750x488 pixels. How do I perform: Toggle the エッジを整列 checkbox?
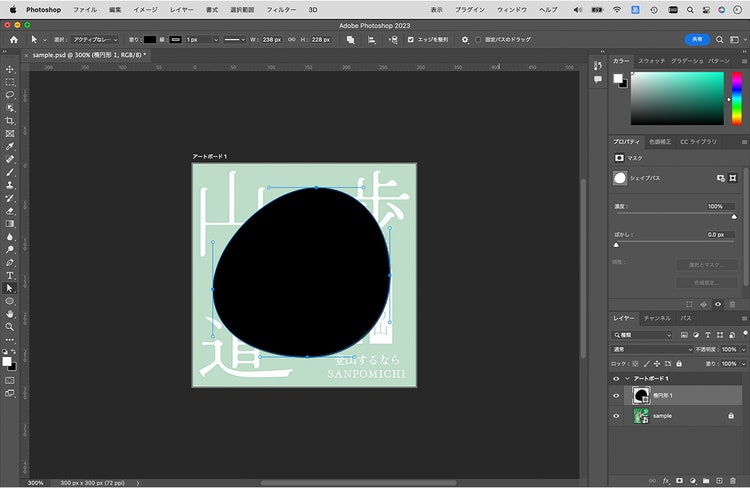point(410,40)
